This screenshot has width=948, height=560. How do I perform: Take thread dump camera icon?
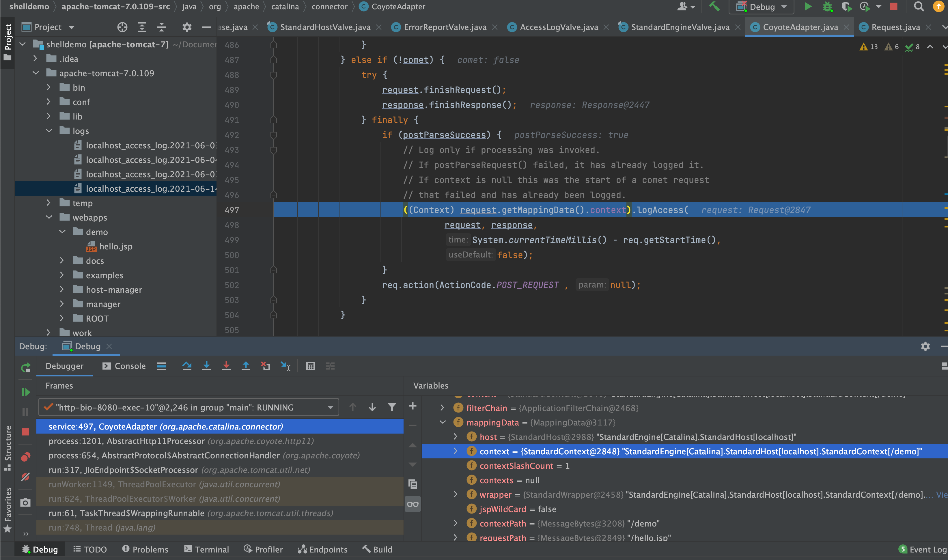pyautogui.click(x=25, y=502)
